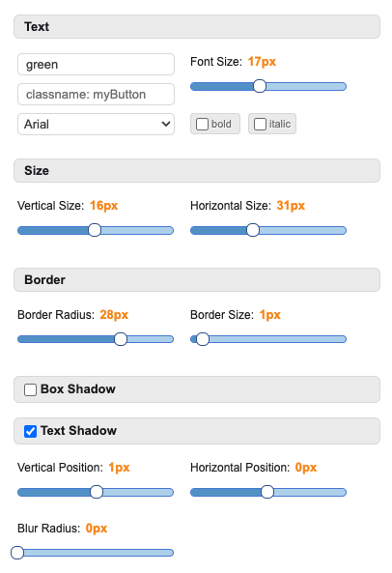Click the Size section header
The width and height of the screenshot is (392, 573).
pyautogui.click(x=197, y=171)
